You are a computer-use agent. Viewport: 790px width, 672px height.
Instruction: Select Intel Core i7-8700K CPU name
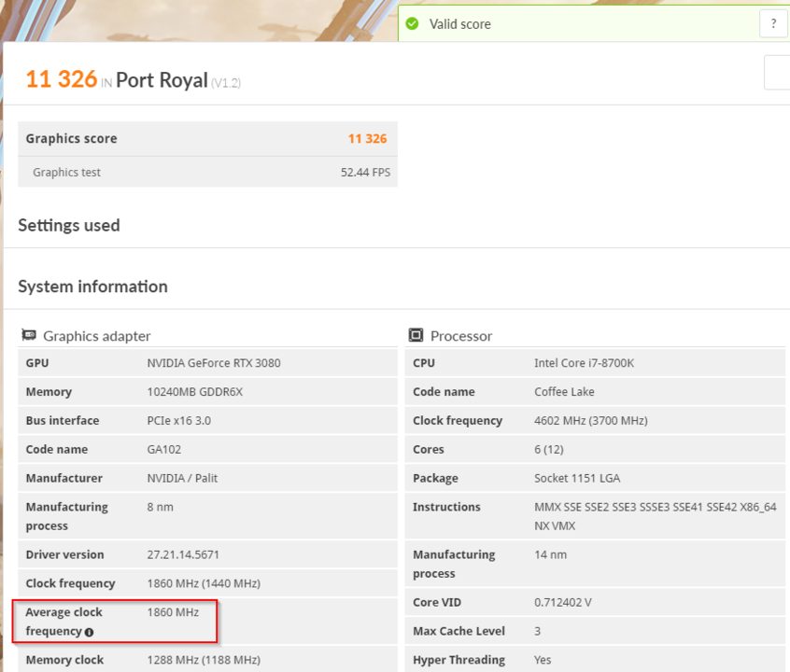click(584, 363)
